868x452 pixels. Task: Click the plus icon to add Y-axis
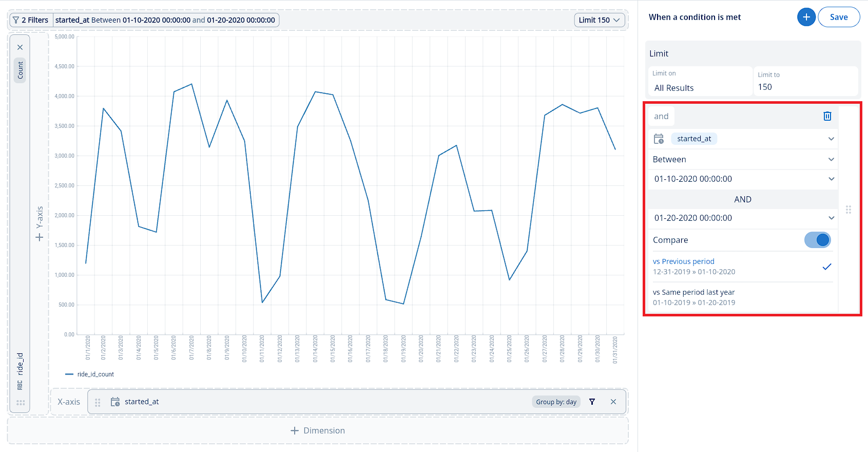click(x=39, y=237)
